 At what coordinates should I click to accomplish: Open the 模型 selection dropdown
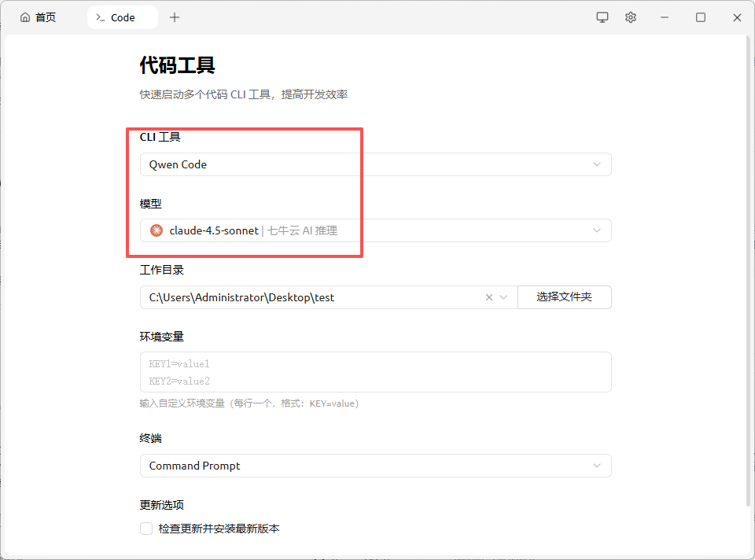[375, 230]
